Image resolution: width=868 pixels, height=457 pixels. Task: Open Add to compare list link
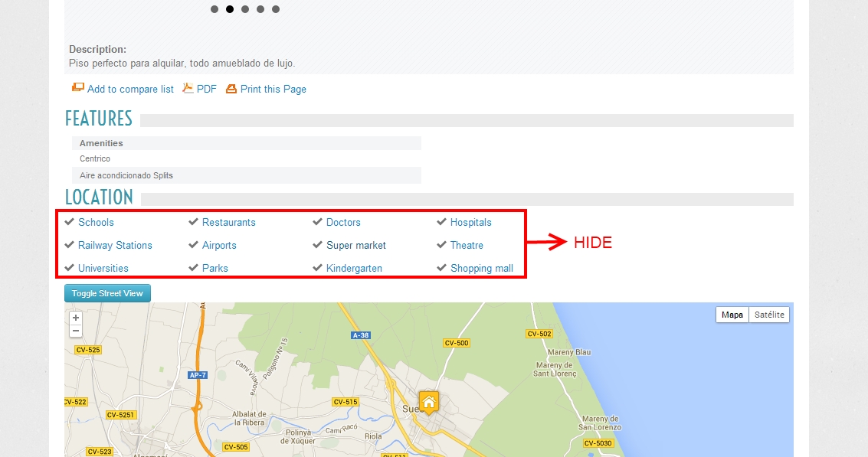point(130,89)
